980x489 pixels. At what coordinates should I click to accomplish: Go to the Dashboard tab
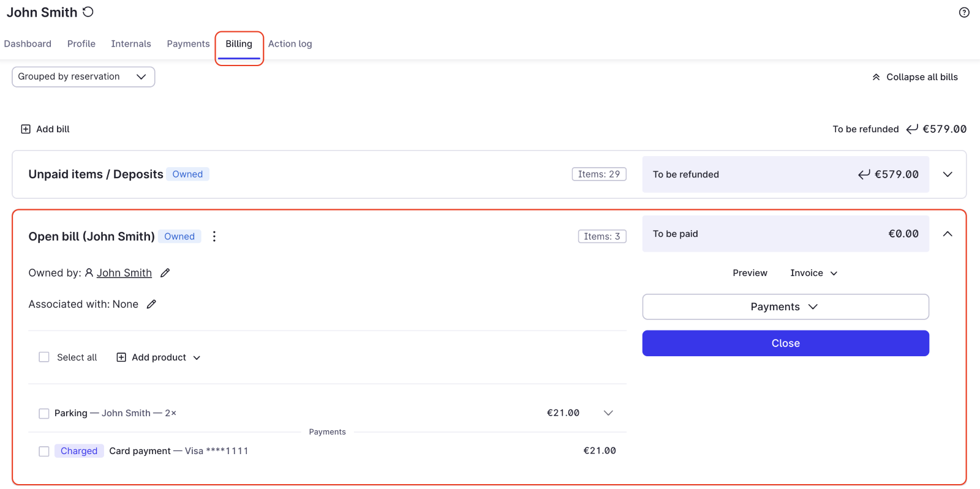tap(28, 44)
